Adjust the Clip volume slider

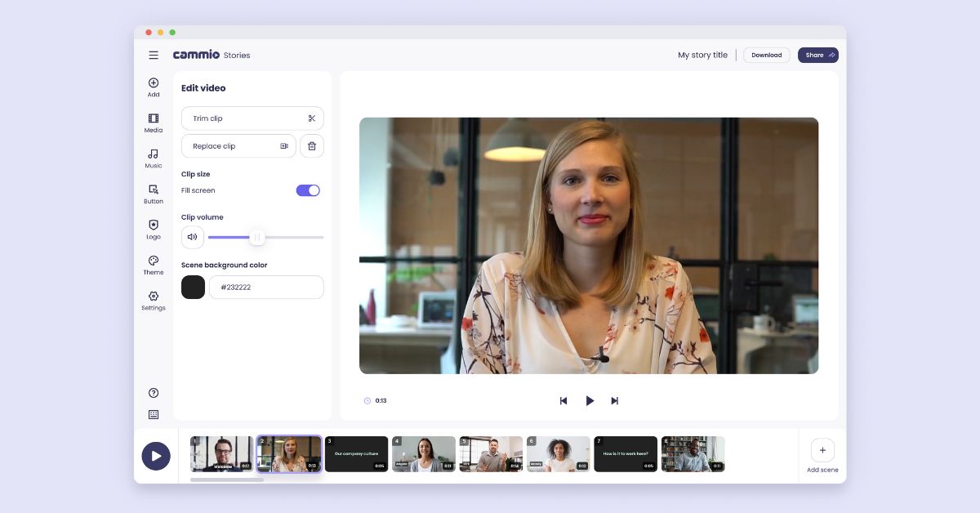pos(257,237)
